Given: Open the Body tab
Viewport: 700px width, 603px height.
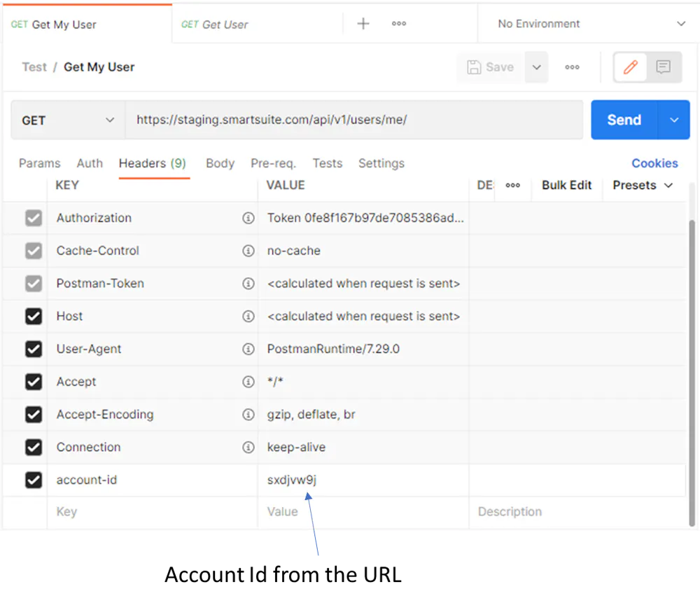Looking at the screenshot, I should click(x=220, y=163).
